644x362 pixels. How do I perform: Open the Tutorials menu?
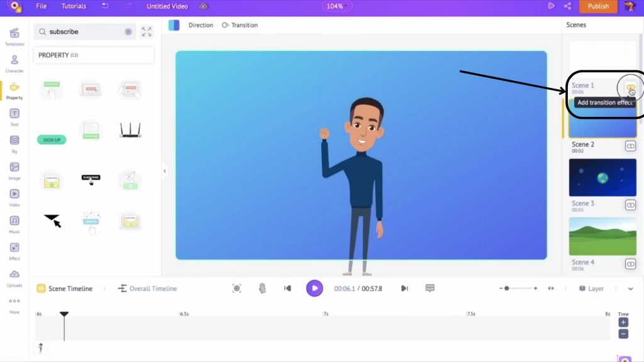[x=74, y=6]
